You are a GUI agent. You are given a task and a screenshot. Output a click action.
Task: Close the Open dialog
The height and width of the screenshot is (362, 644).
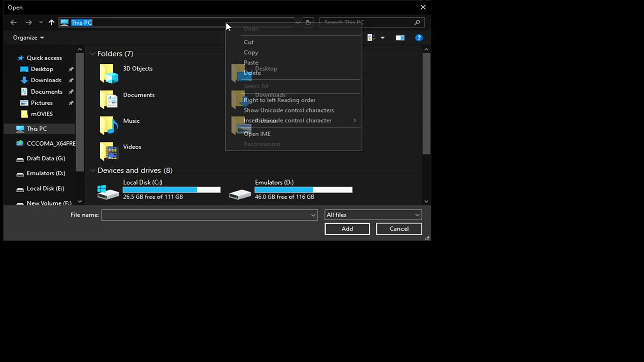tap(423, 7)
